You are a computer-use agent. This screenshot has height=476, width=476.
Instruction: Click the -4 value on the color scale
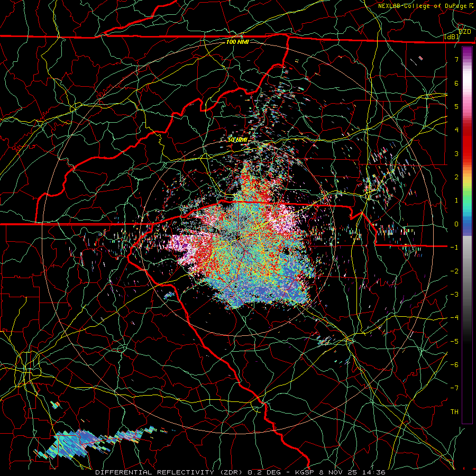[x=454, y=318]
